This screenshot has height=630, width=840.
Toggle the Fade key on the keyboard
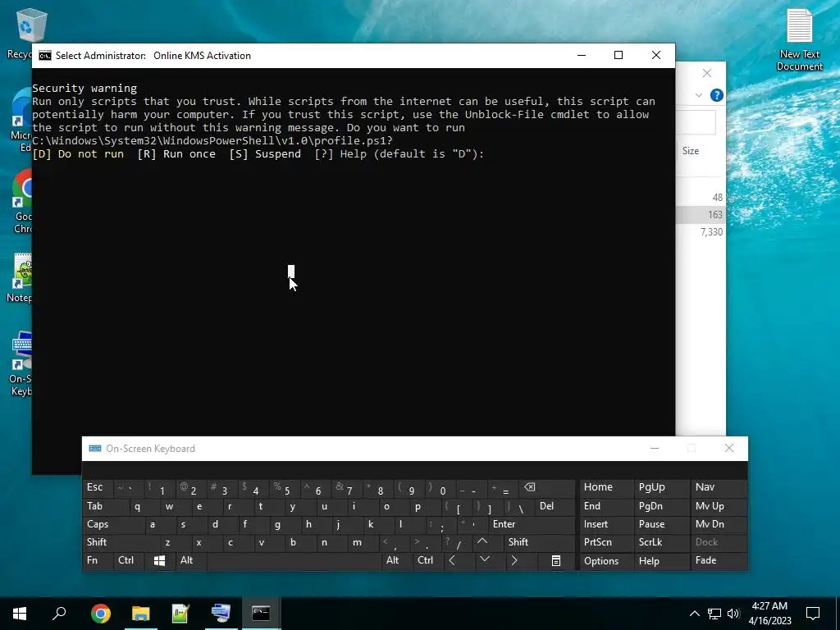point(719,561)
